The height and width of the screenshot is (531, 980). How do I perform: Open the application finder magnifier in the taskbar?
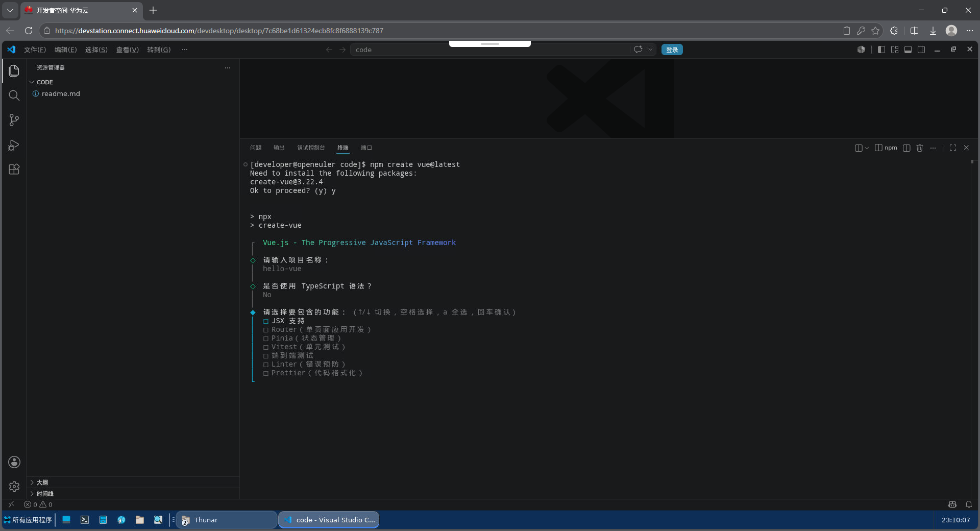[x=158, y=520]
